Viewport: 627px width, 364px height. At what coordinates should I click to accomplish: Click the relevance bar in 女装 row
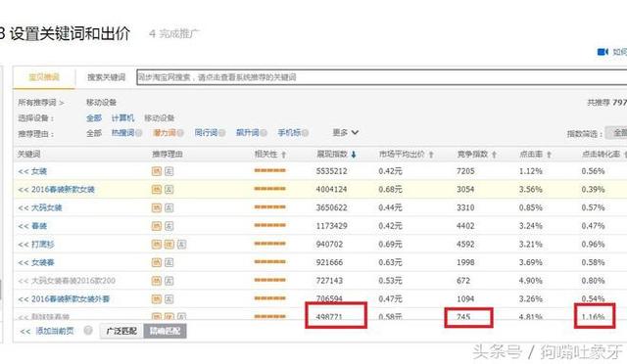coord(270,170)
